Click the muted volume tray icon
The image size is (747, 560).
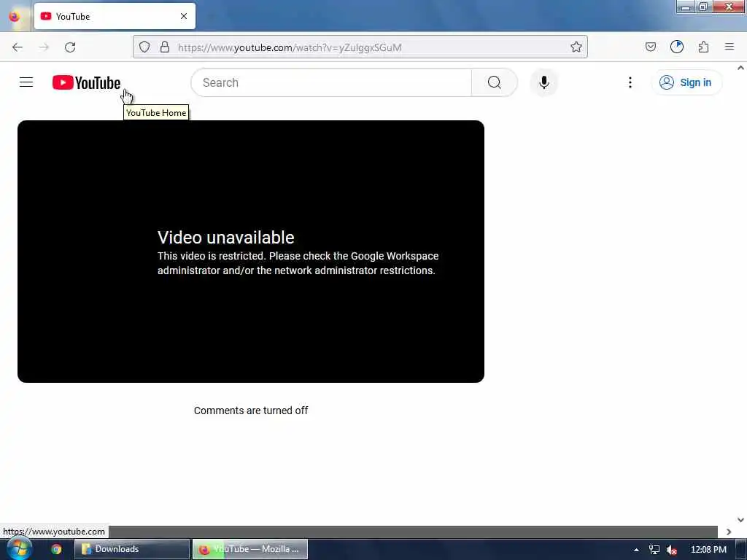coord(671,550)
